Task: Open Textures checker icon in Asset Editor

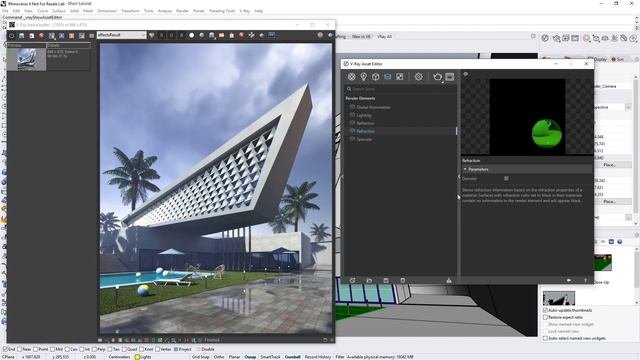Action: tap(400, 77)
